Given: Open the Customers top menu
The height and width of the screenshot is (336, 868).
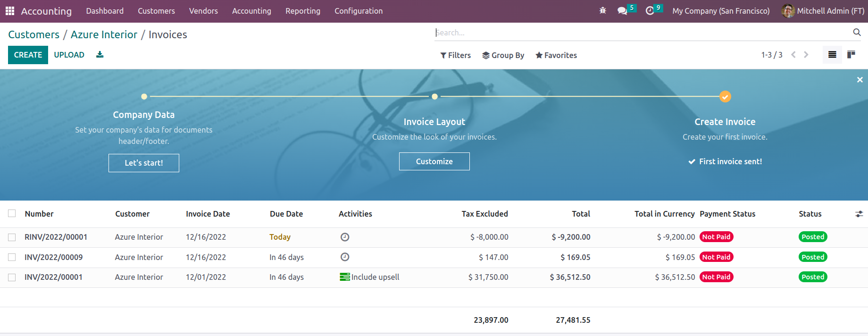Looking at the screenshot, I should (x=156, y=11).
